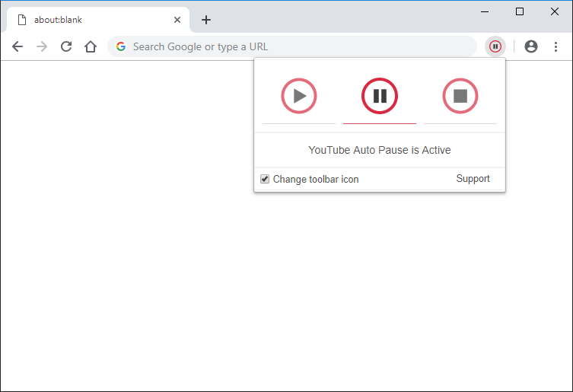The width and height of the screenshot is (573, 392).
Task: Reload the current page
Action: click(66, 46)
